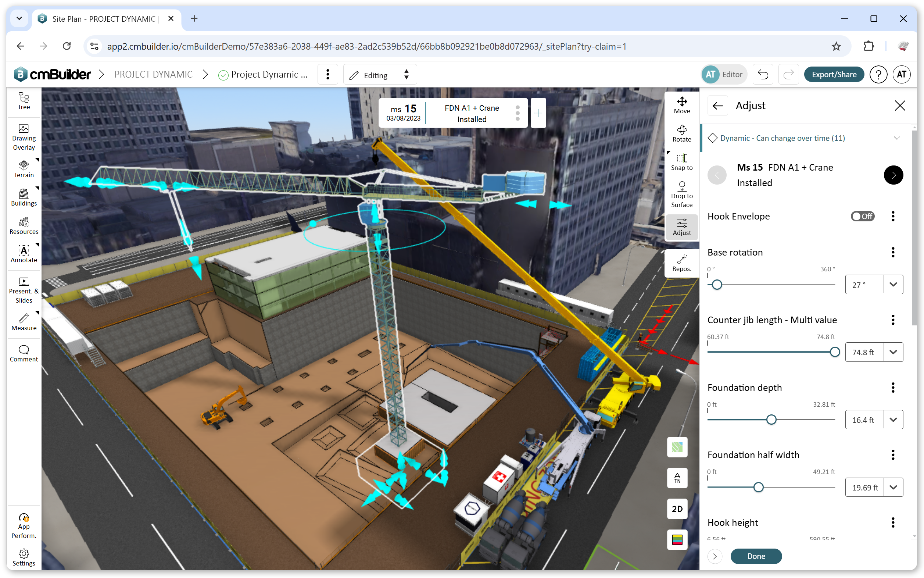Open Hook Envelope options menu

[893, 216]
